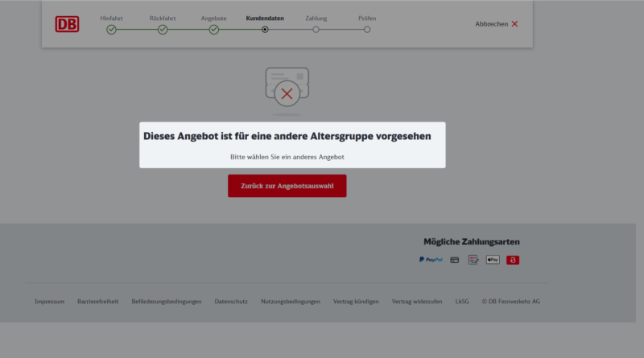Open the Impressum link
644x358 pixels.
pos(49,302)
